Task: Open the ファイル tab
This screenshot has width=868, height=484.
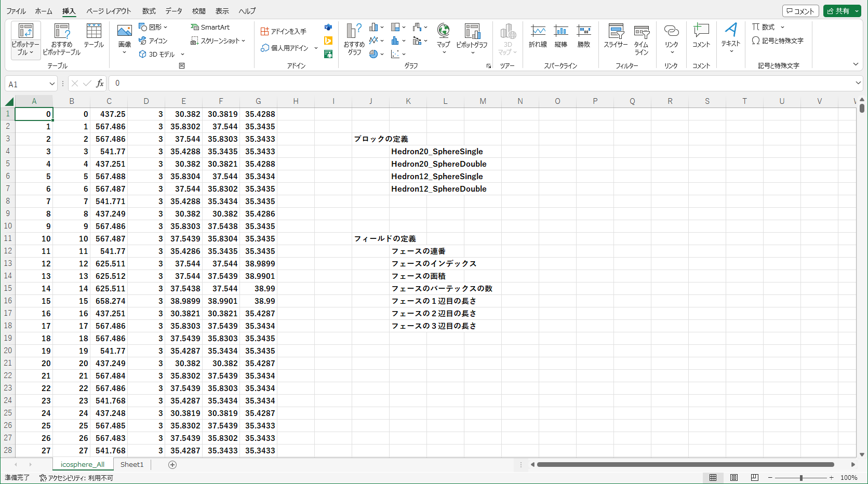Action: 16,11
